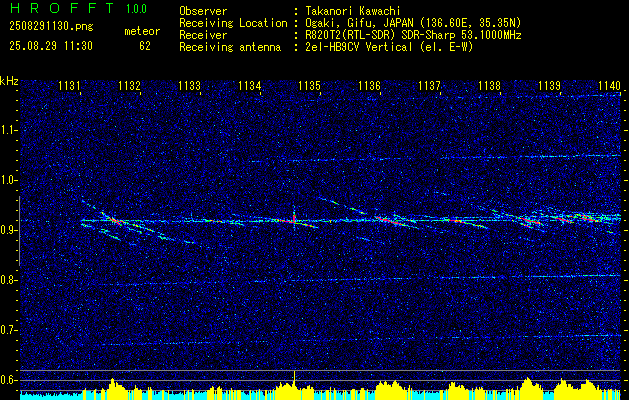
Task: Click frequency axis label 0.7
Action: [x=8, y=330]
